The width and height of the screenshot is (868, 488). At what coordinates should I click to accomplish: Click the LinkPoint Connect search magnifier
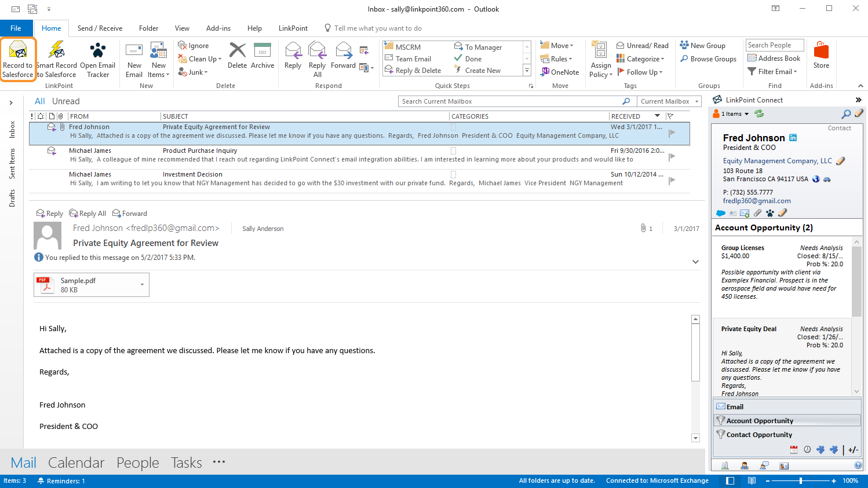tap(847, 113)
